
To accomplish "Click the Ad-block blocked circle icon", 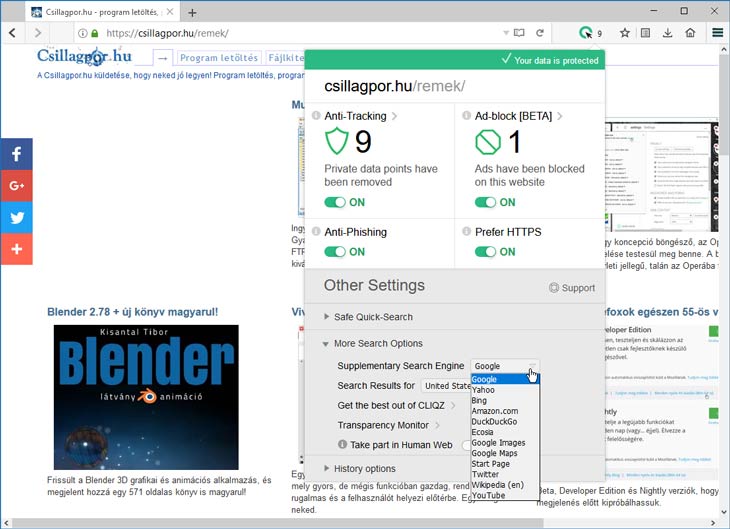I will tap(487, 142).
